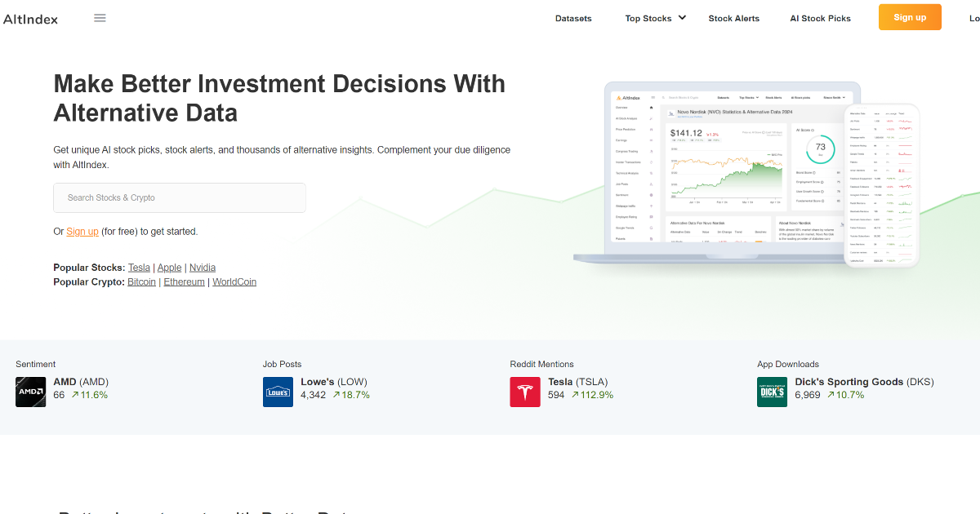Click the Tesla logo in Reddit Mentions card

[x=525, y=392]
